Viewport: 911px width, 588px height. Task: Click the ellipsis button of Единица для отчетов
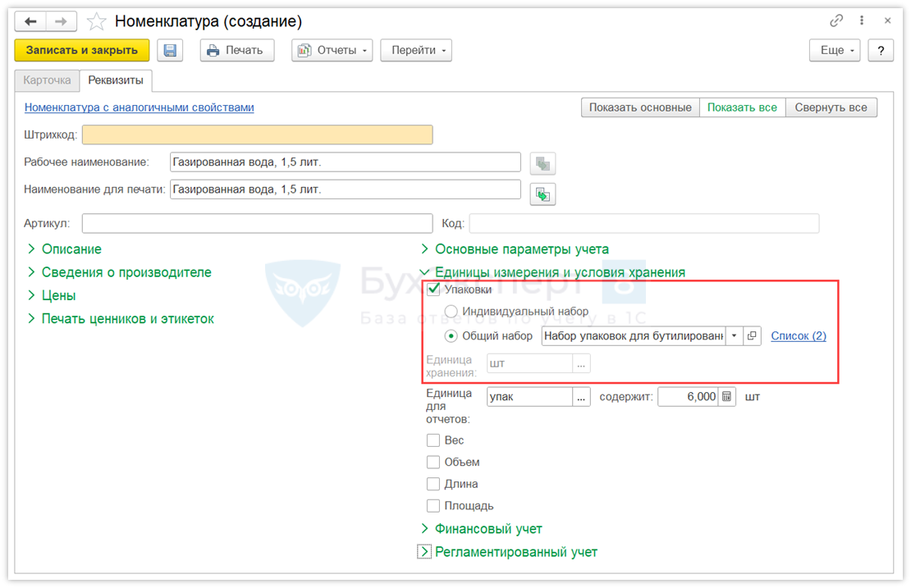click(x=581, y=396)
